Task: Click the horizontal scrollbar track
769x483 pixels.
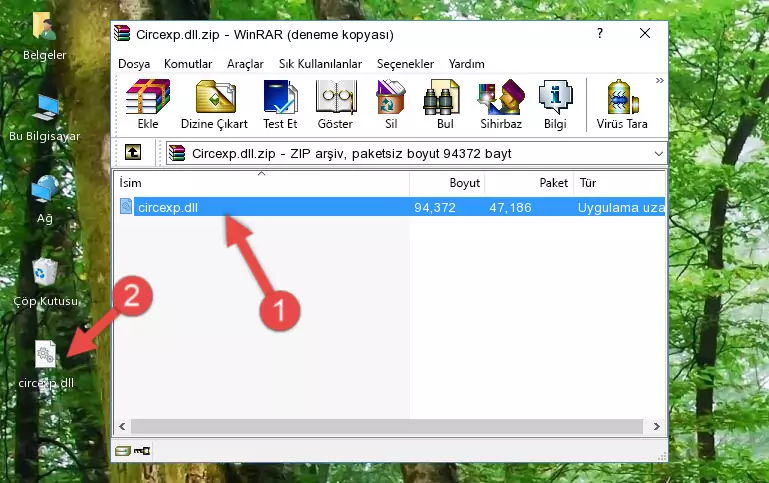Action: (x=386, y=426)
